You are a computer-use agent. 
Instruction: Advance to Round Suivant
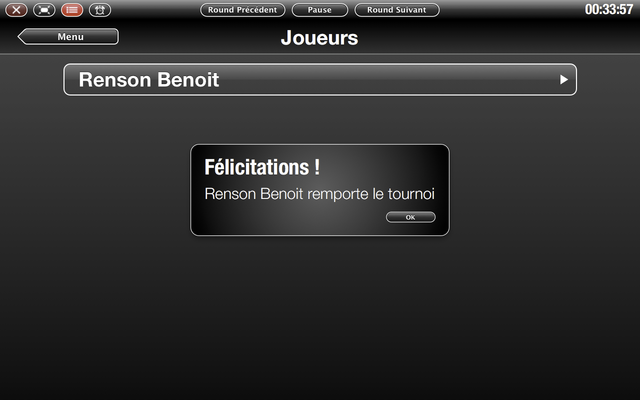(x=397, y=10)
